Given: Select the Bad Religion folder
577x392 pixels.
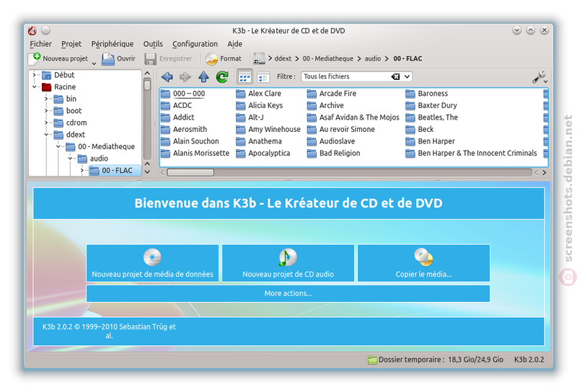Looking at the screenshot, I should pyautogui.click(x=333, y=153).
